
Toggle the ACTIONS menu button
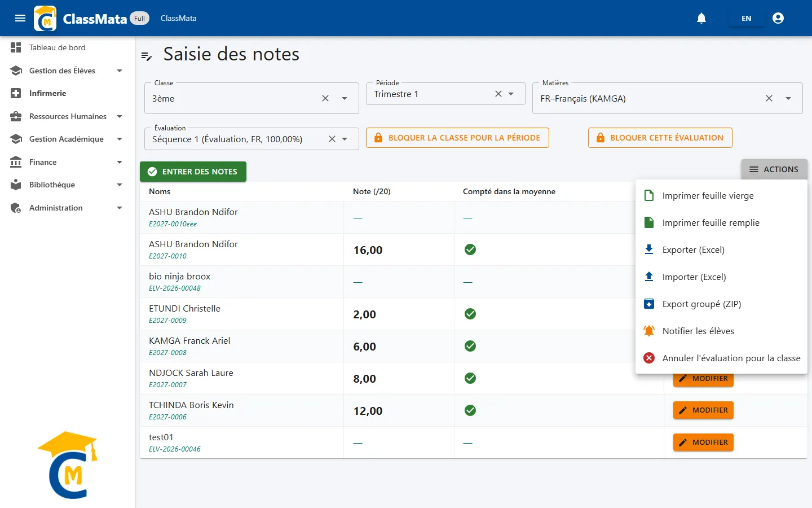(x=774, y=169)
